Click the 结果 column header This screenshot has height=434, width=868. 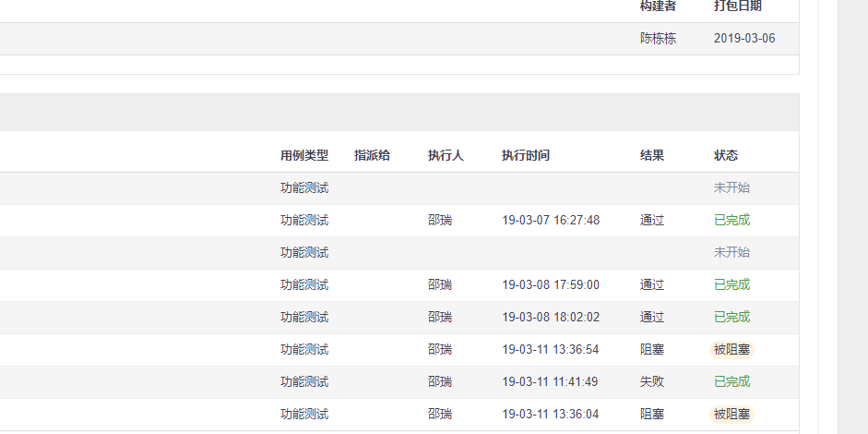point(652,155)
